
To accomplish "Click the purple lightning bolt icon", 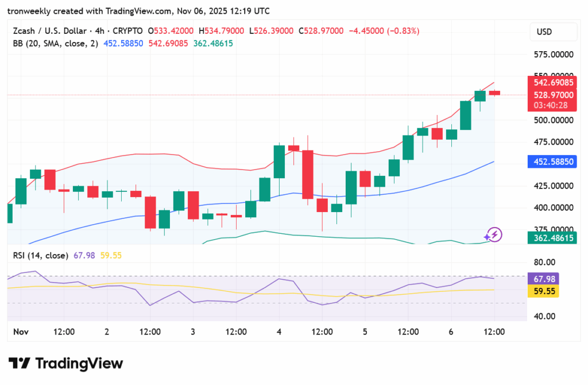I will tap(494, 234).
